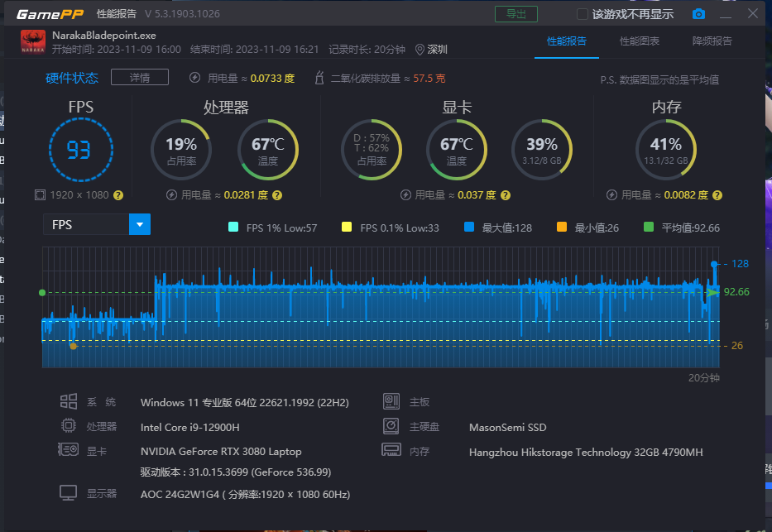Viewport: 772px width, 532px height.
Task: Click the lightning icon beside memory power usage
Action: [611, 195]
